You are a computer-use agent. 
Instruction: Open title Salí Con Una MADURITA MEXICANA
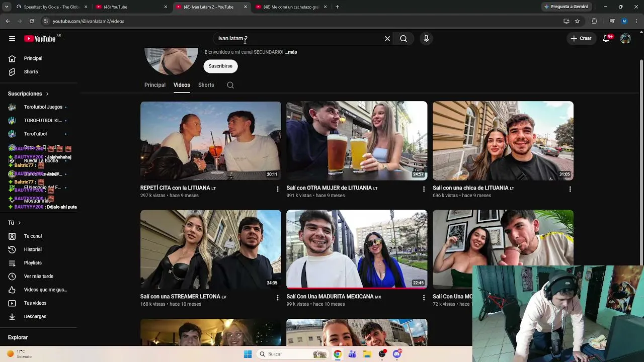coord(334,297)
